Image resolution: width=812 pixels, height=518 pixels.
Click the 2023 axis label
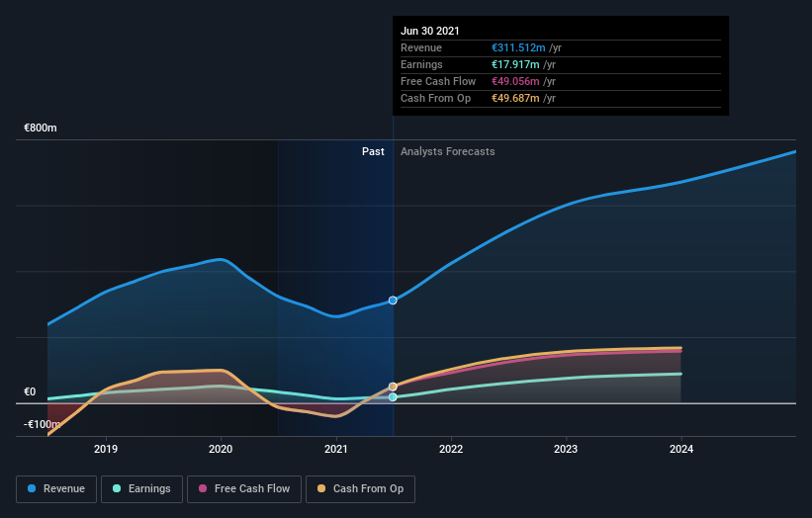(566, 449)
